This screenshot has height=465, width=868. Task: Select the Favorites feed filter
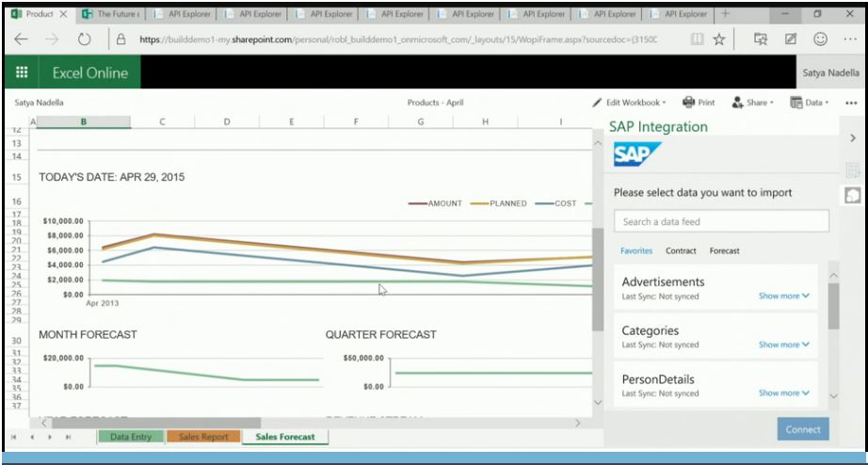point(636,250)
